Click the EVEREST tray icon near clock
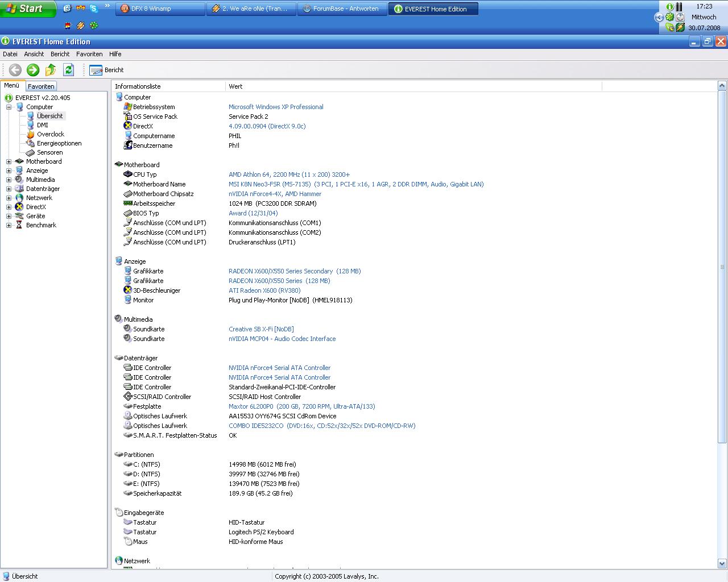The width and height of the screenshot is (728, 582). tap(670, 7)
